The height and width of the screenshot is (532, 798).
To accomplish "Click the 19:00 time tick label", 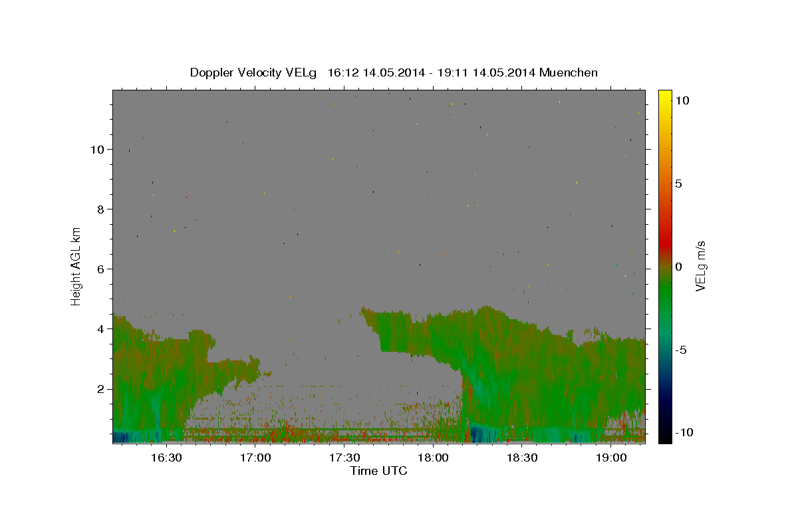I will coord(612,458).
